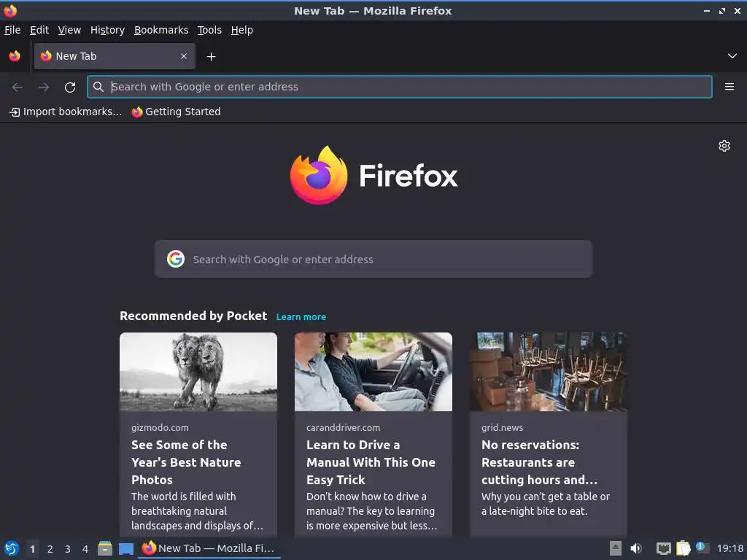Expand the list all tabs chevron

click(732, 56)
